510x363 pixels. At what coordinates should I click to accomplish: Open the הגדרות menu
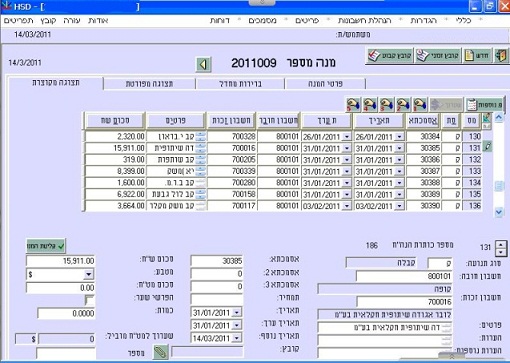(423, 21)
